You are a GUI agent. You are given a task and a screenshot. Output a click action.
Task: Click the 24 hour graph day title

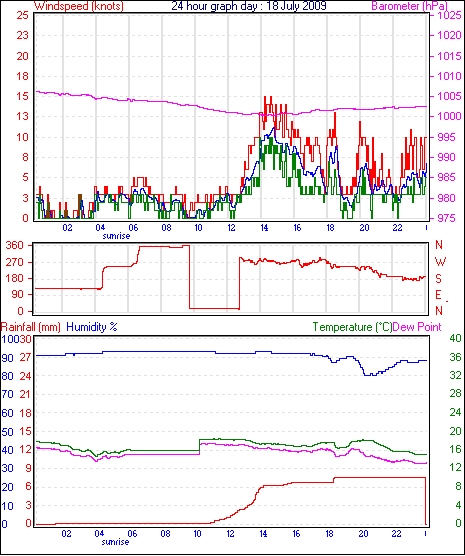[249, 6]
